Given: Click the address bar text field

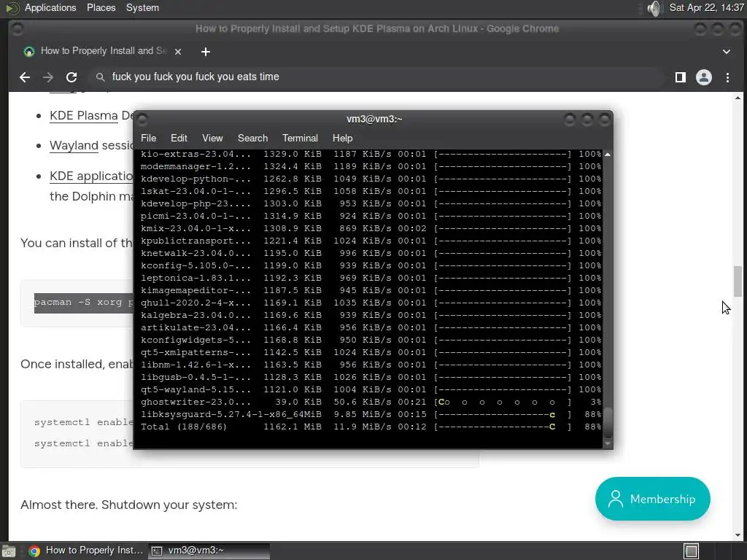Looking at the screenshot, I should pos(376,77).
